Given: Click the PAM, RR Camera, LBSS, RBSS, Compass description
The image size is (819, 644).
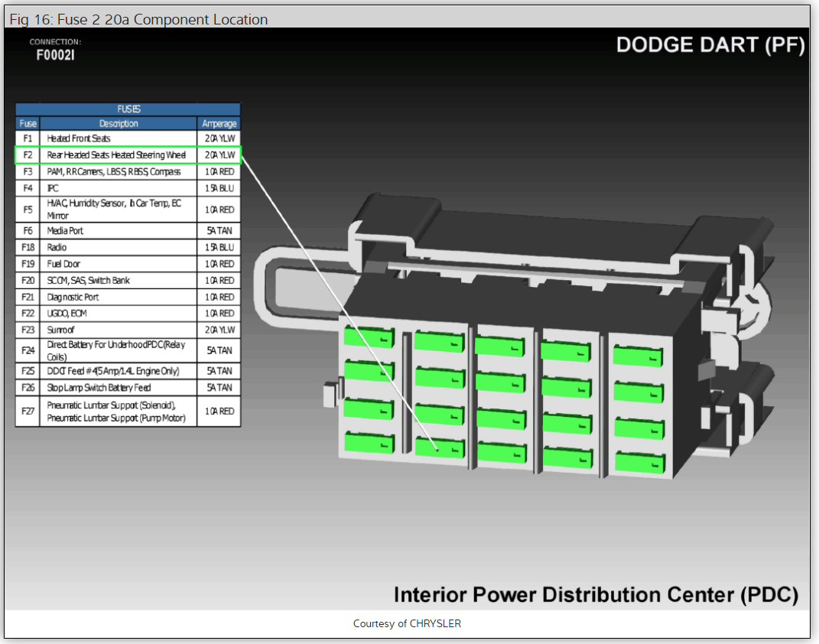Looking at the screenshot, I should [x=114, y=172].
